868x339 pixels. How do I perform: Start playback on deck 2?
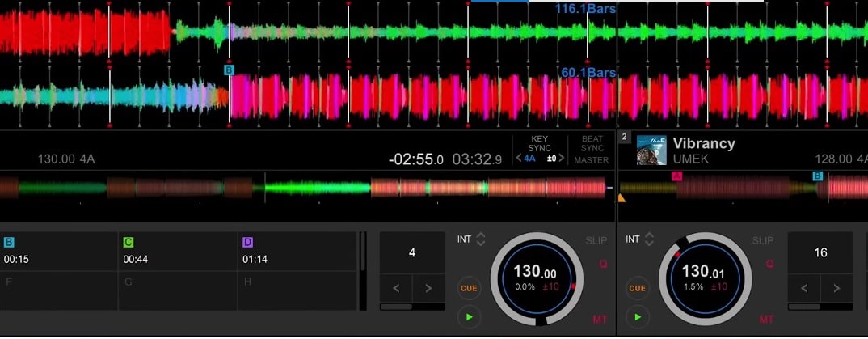coord(638,316)
